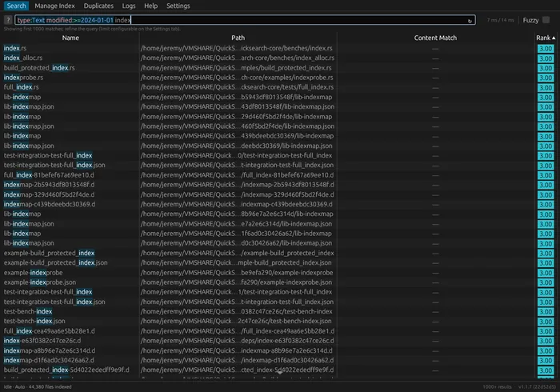
Task: Click rank 3.00 badge for index.rs
Action: point(546,49)
